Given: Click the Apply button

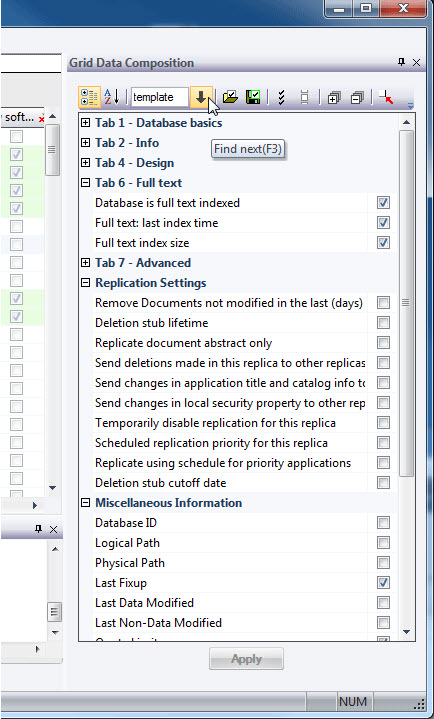Looking at the screenshot, I should [x=246, y=659].
